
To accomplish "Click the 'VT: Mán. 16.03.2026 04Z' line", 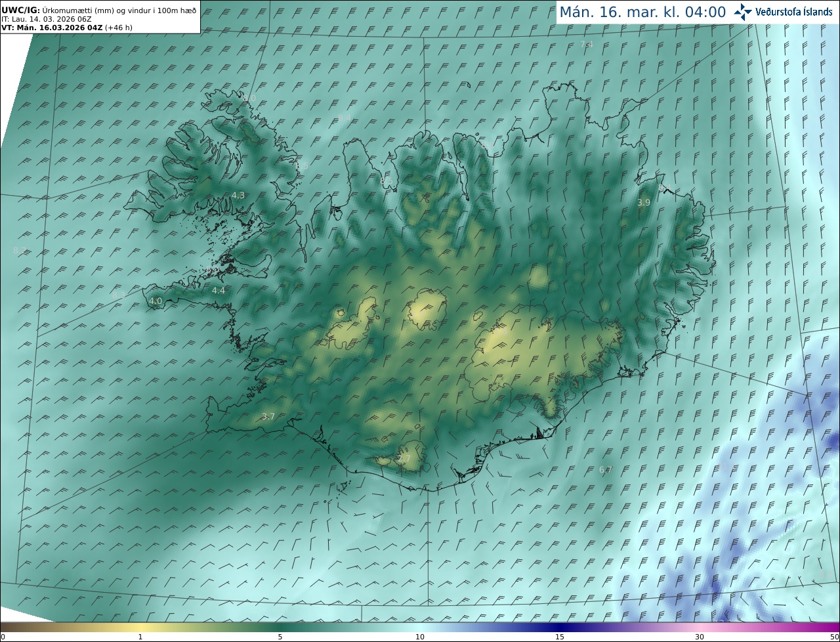I will [x=52, y=28].
